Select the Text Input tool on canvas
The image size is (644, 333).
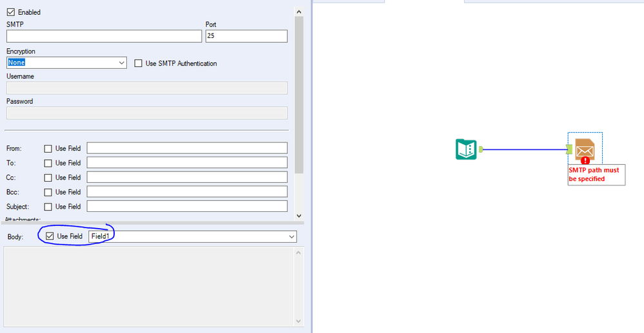[466, 149]
